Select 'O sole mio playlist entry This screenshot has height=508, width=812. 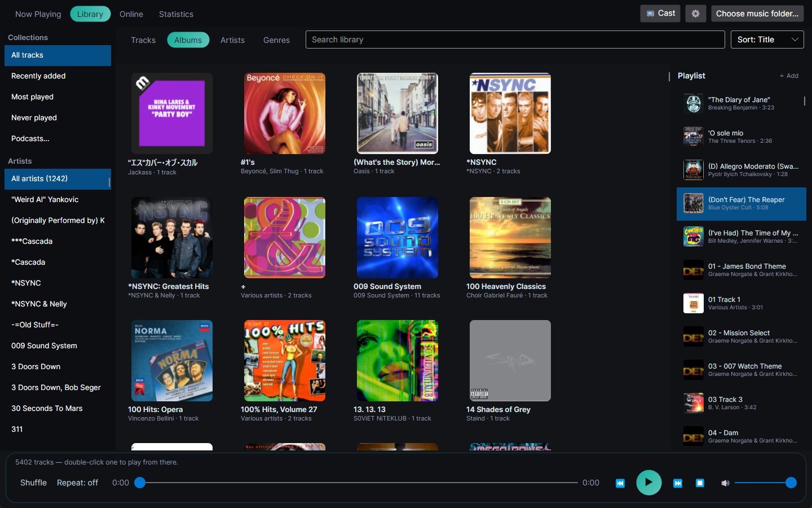click(x=741, y=137)
